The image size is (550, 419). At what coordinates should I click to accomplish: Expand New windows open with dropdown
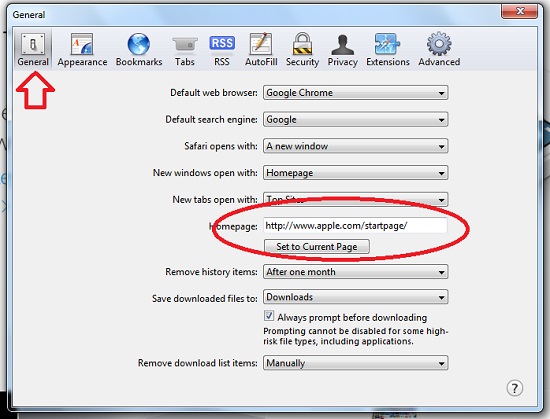[x=356, y=173]
